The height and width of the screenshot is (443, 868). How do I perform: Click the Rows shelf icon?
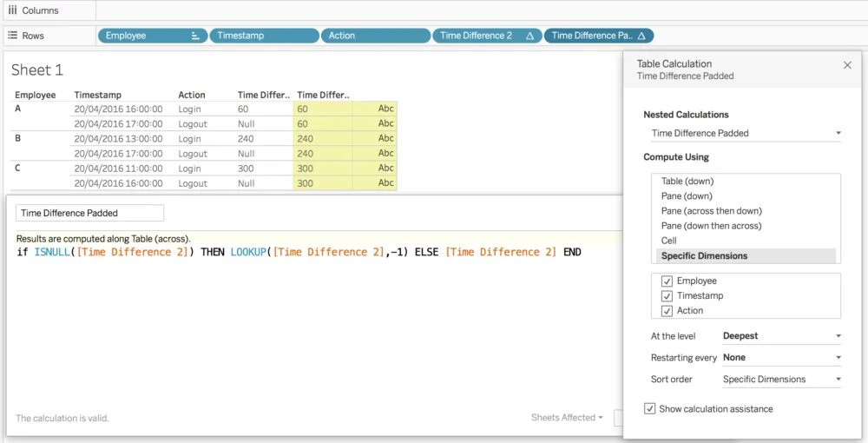[12, 36]
